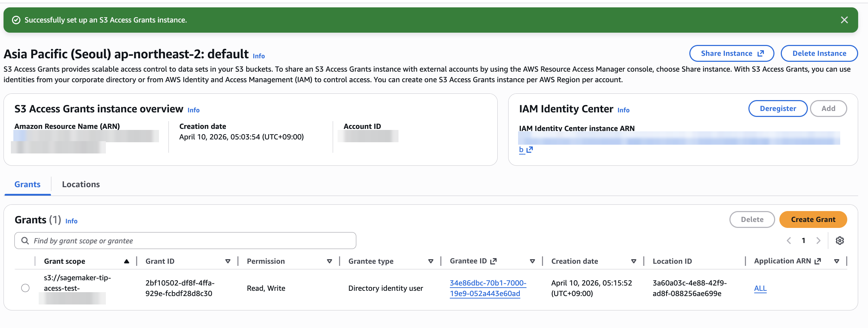Click the s3://sagemaker-tip-acess-test- grant scope
Image resolution: width=868 pixels, height=328 pixels.
pyautogui.click(x=77, y=283)
